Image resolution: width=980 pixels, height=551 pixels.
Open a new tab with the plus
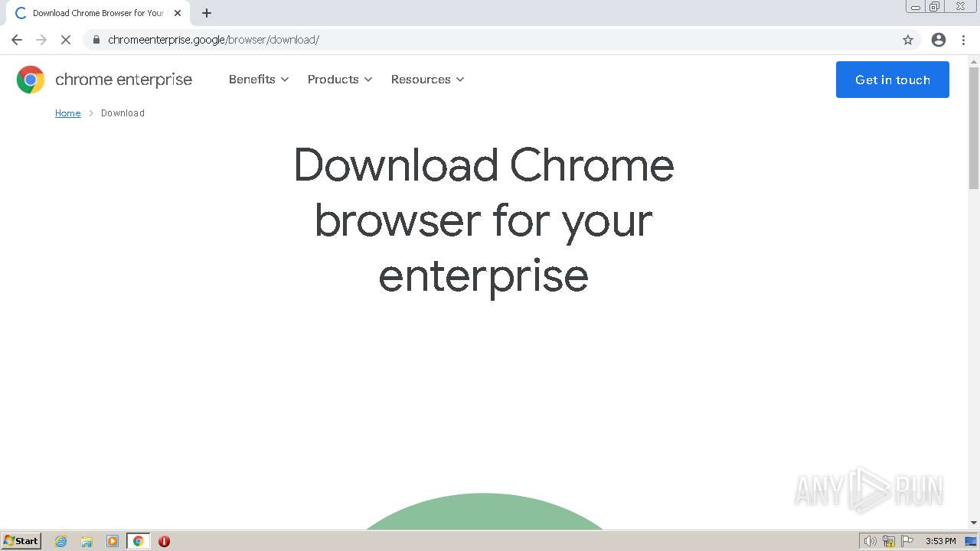[x=207, y=13]
